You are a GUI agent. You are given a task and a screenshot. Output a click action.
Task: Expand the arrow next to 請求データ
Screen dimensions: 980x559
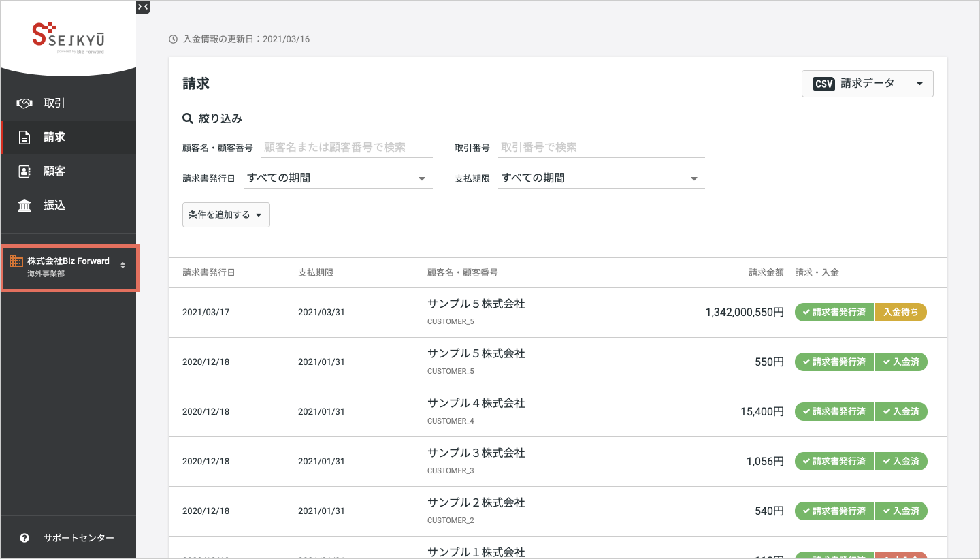920,84
